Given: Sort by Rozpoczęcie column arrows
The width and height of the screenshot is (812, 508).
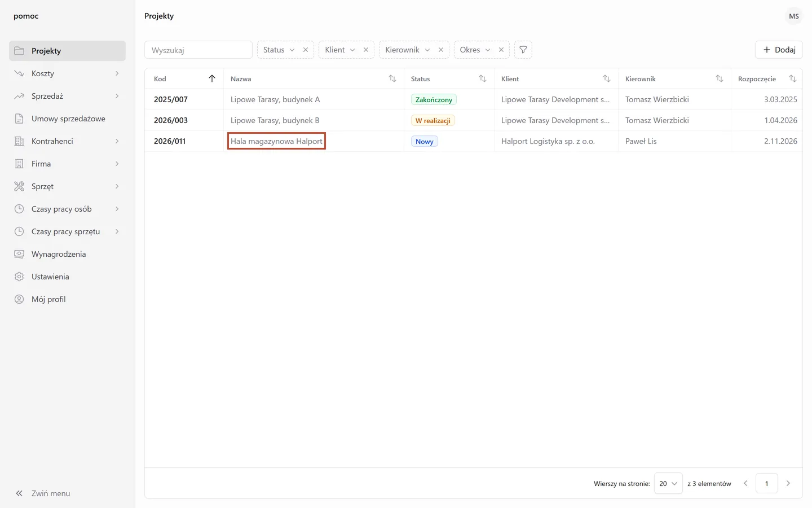Looking at the screenshot, I should tap(793, 78).
